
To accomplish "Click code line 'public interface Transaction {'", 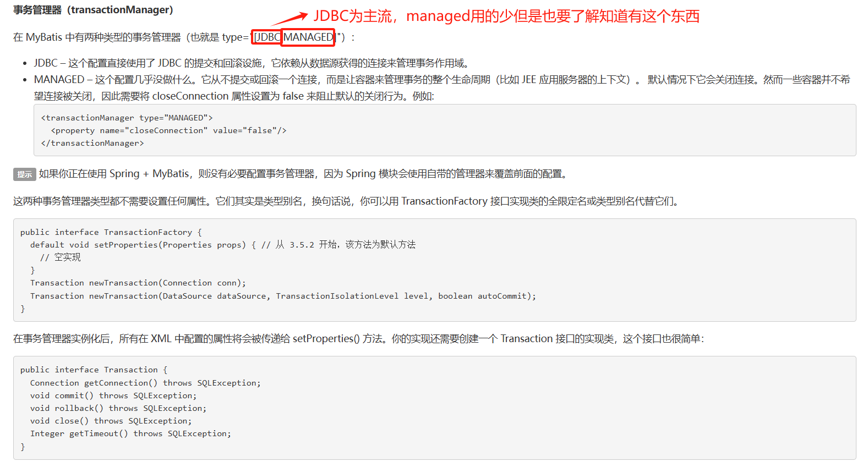I will coord(94,370).
